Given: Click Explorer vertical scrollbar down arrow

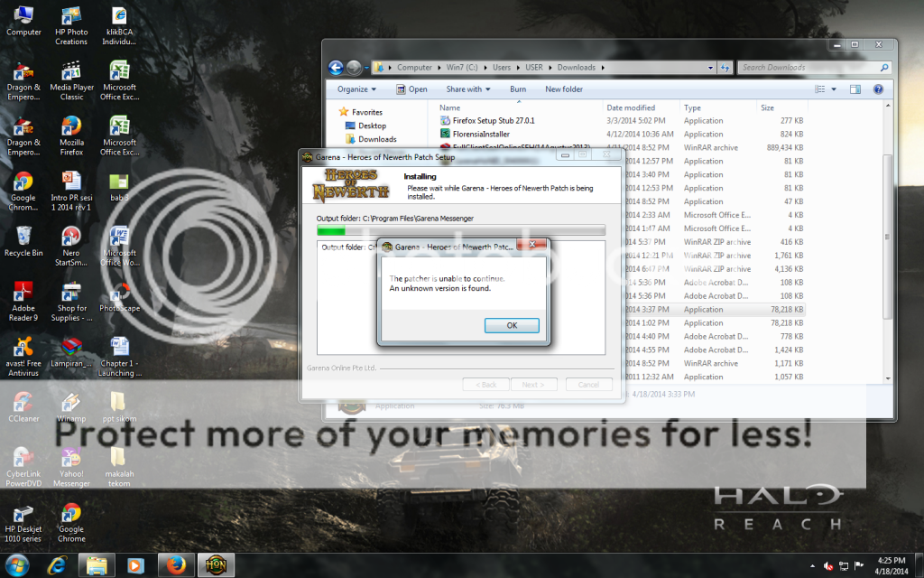Looking at the screenshot, I should point(888,378).
